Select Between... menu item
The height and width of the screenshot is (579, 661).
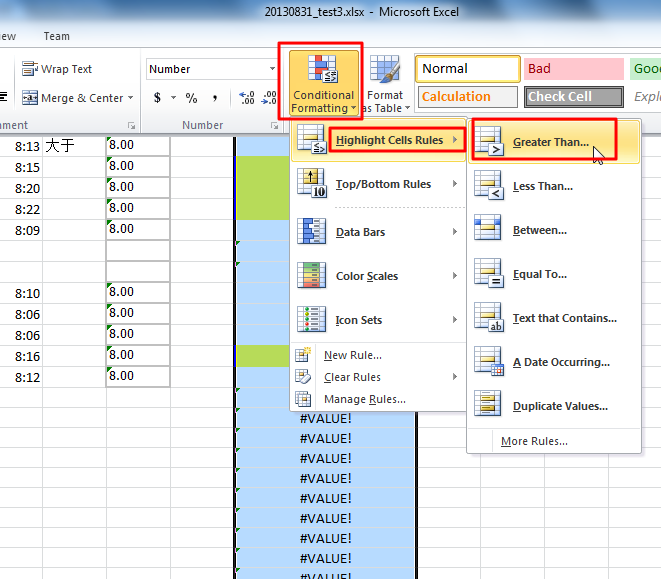(554, 230)
